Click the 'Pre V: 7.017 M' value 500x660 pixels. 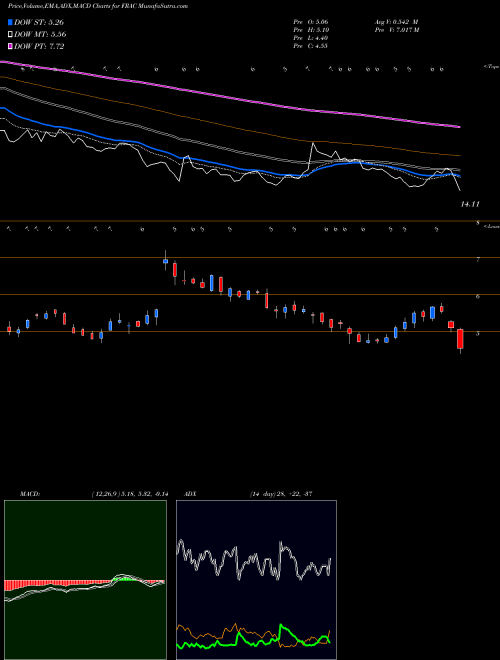pyautogui.click(x=396, y=30)
